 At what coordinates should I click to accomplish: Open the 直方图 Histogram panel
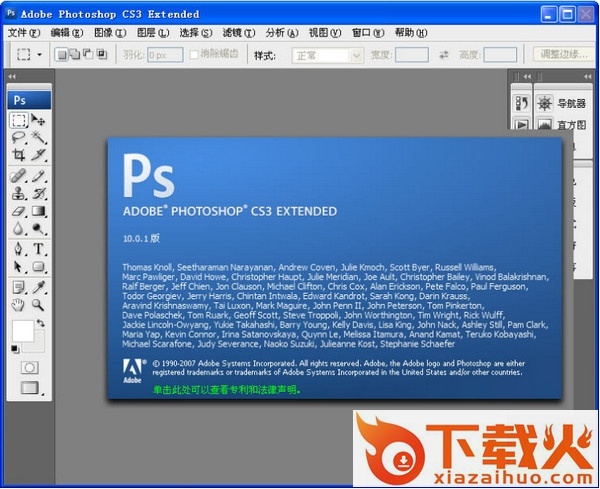click(562, 125)
